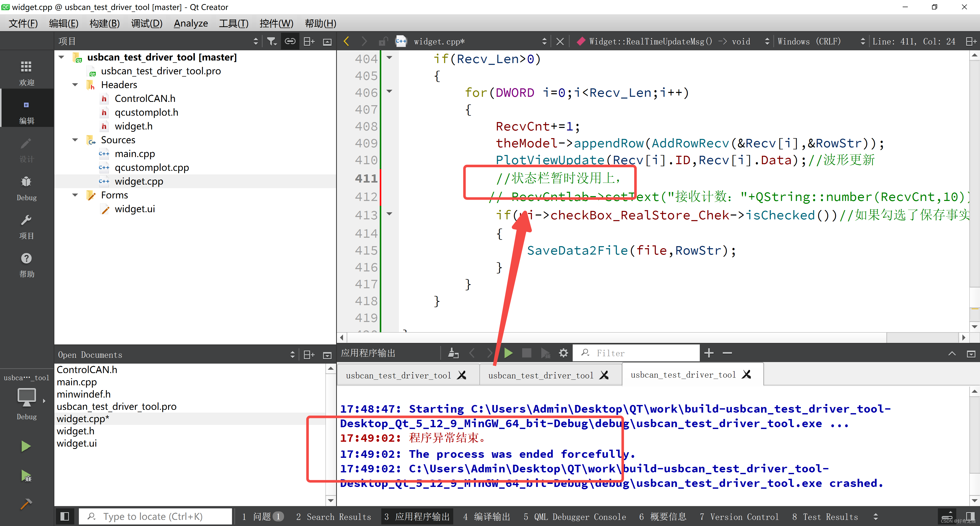Click the output Filter field

[636, 353]
